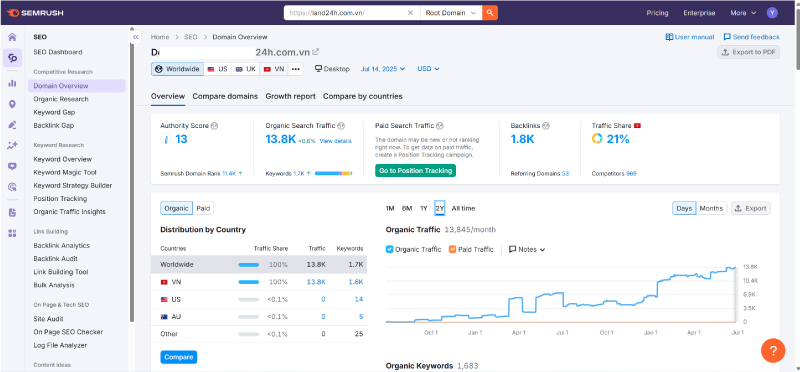Open Keyword Magic Tool in sidebar
Viewport: 800px width, 372px height.
click(65, 172)
